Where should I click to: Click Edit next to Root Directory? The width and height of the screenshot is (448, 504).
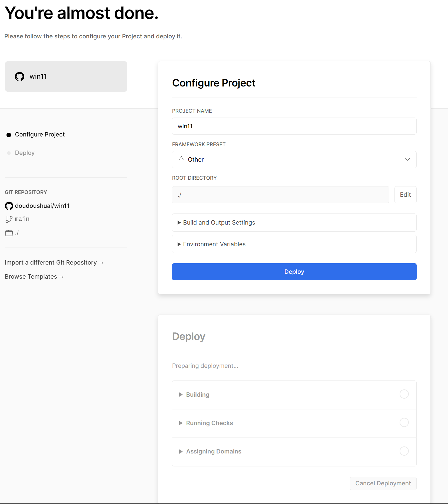[405, 195]
